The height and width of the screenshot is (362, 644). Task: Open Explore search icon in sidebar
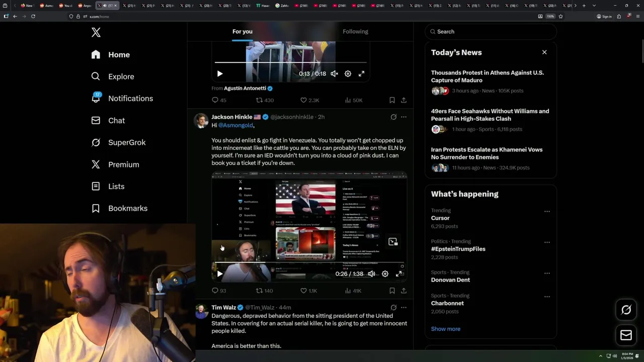(96, 76)
